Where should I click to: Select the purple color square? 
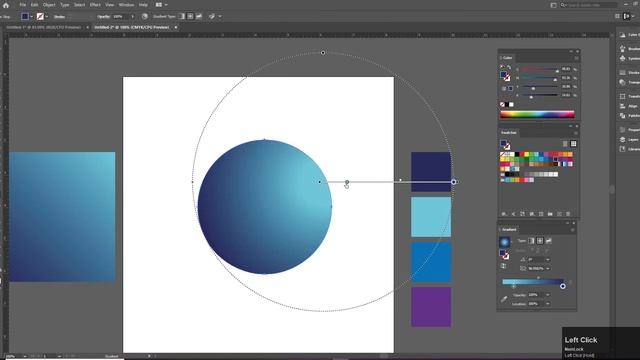tap(431, 307)
